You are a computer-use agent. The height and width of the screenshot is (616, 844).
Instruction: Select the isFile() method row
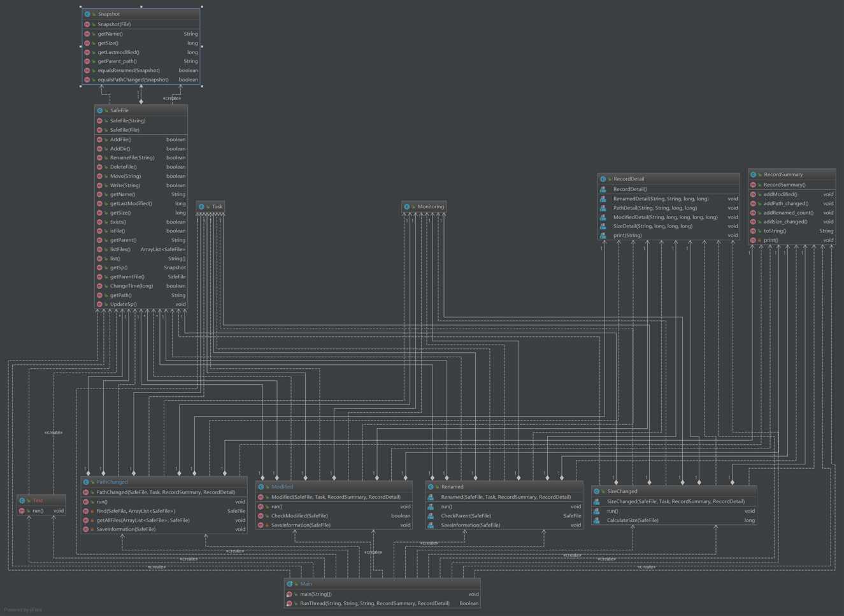coord(141,231)
